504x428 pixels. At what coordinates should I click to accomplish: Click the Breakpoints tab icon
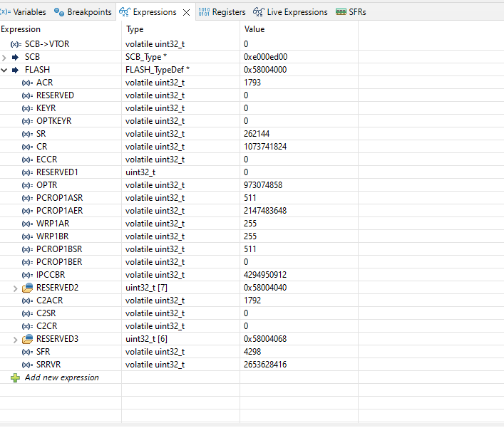59,12
